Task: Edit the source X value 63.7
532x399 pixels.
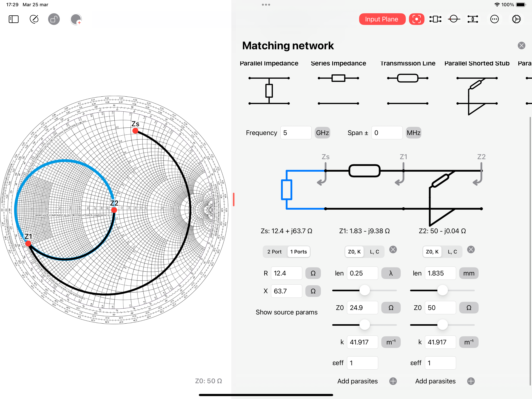Action: 286,291
